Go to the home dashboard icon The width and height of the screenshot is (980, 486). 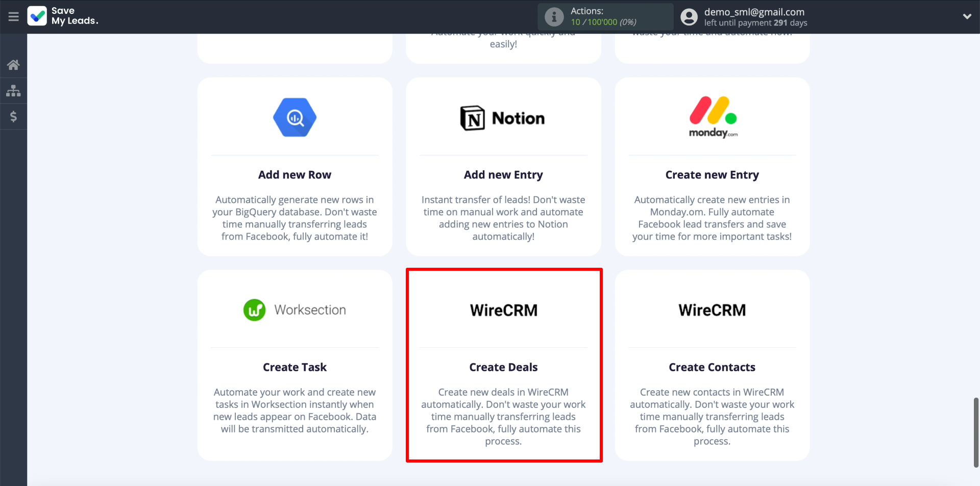tap(13, 65)
